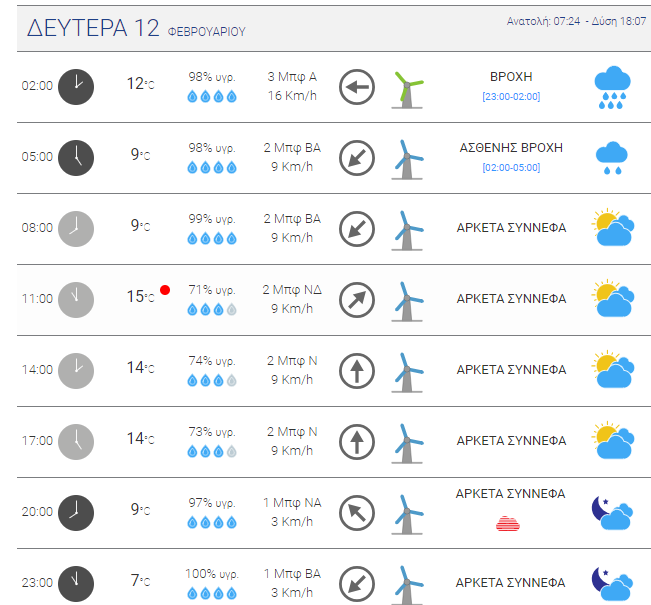The image size is (651, 605).
Task: Click the moon and clouds icon at 23:00
Action: (612, 582)
